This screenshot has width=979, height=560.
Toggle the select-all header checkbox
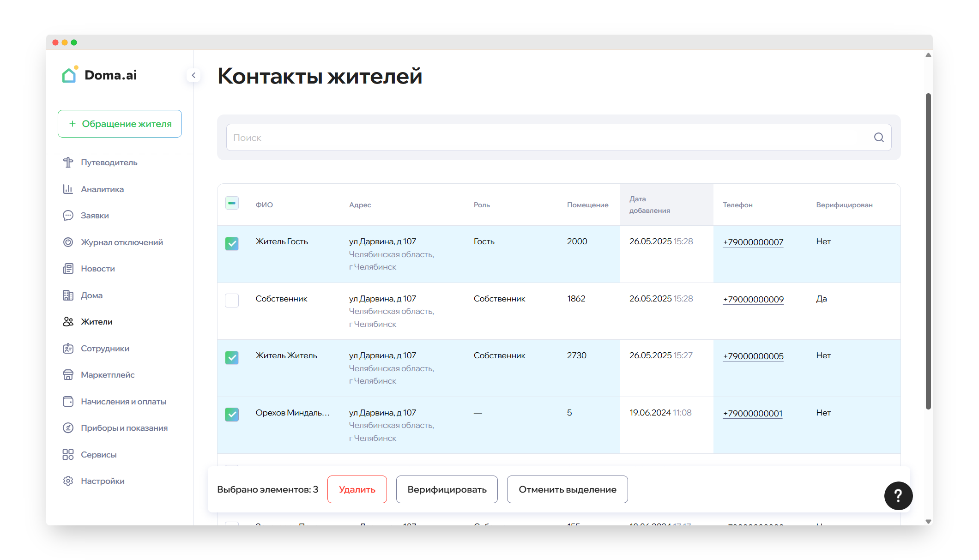[232, 203]
